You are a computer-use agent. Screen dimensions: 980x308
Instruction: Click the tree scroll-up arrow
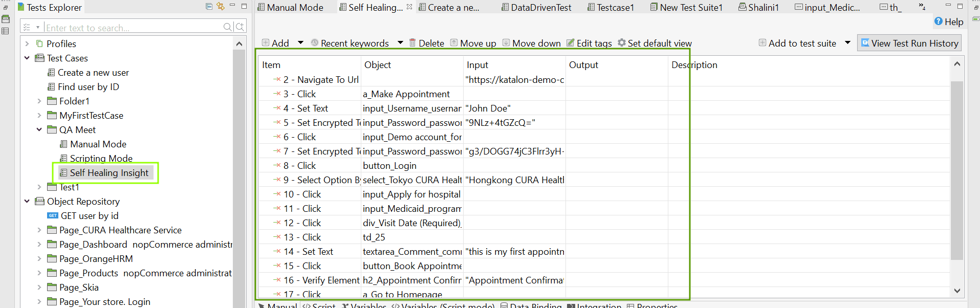coord(239,44)
